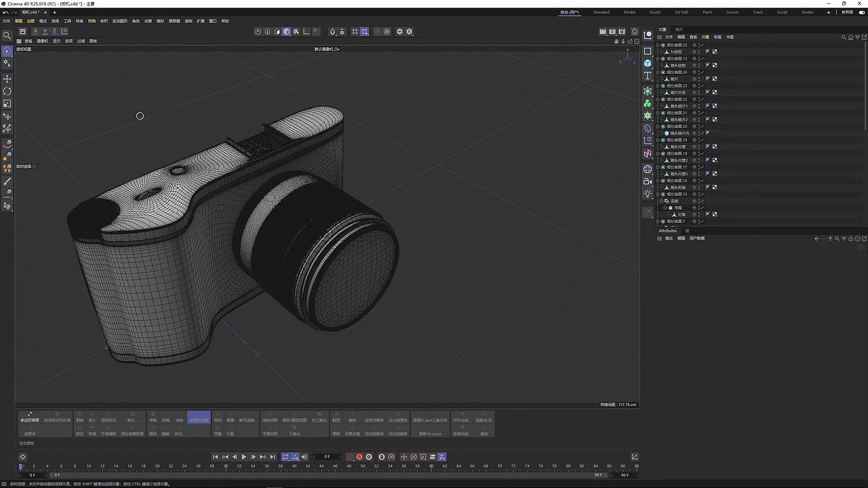
Task: Select the paint brush tool in left toolbar
Action: tap(7, 182)
